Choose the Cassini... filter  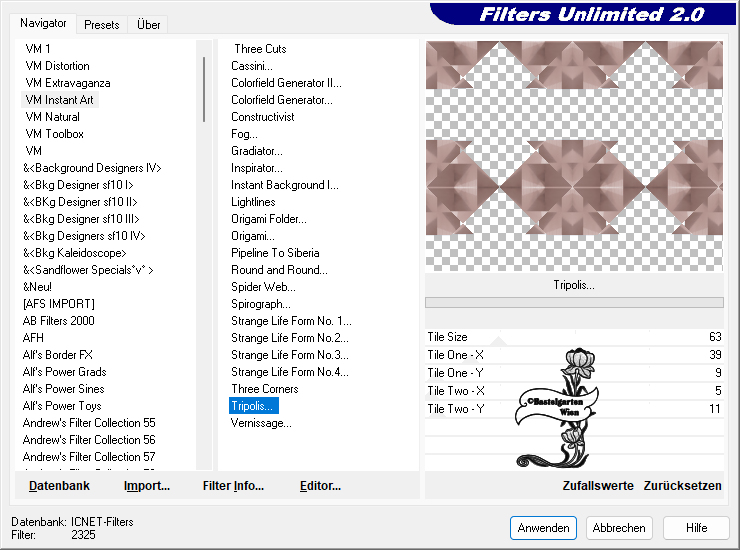(x=252, y=66)
